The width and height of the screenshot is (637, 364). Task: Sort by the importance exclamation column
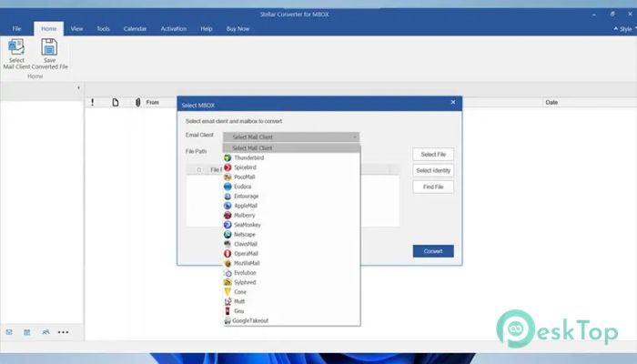pos(92,102)
